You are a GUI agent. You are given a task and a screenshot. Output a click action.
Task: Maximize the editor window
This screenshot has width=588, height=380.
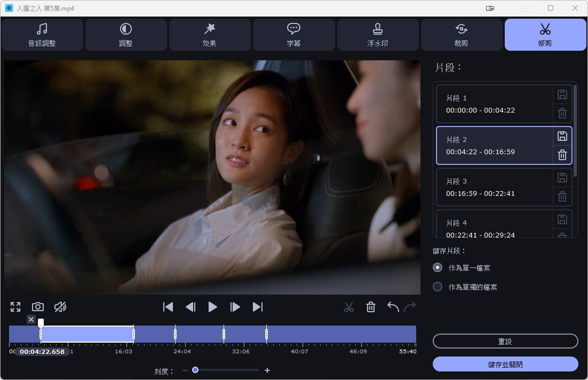(551, 8)
